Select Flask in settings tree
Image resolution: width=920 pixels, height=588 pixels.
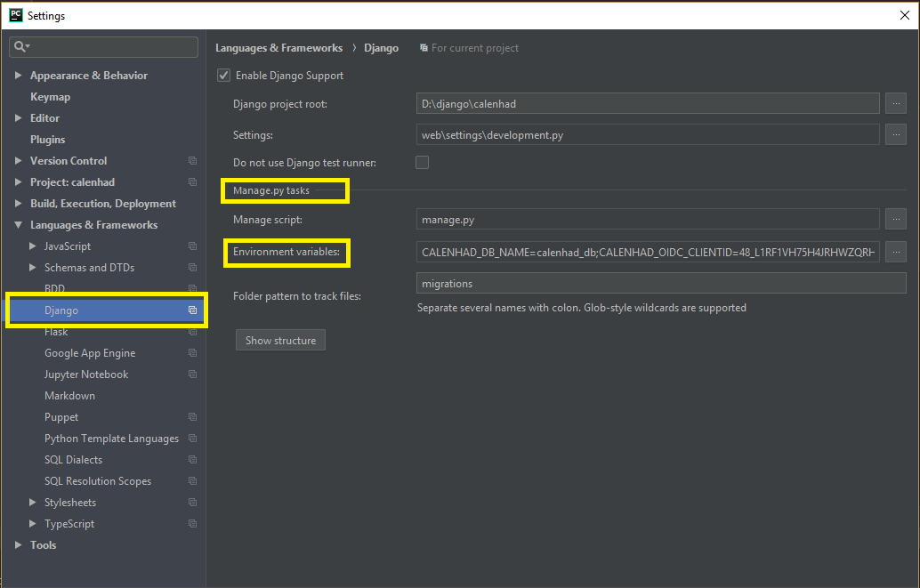coord(56,332)
